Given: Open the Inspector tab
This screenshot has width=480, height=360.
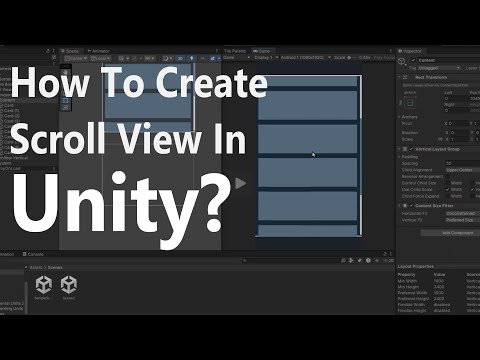Looking at the screenshot, I should pyautogui.click(x=410, y=51).
